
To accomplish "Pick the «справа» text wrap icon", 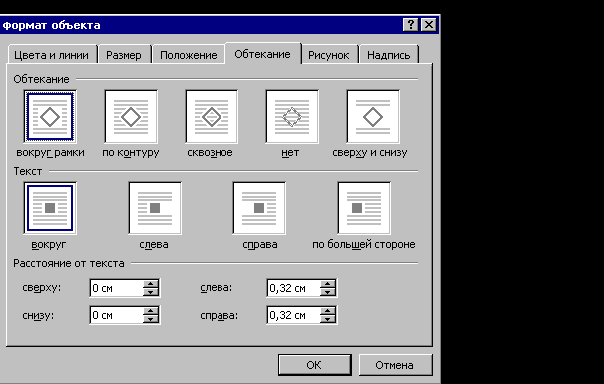I will click(x=259, y=208).
